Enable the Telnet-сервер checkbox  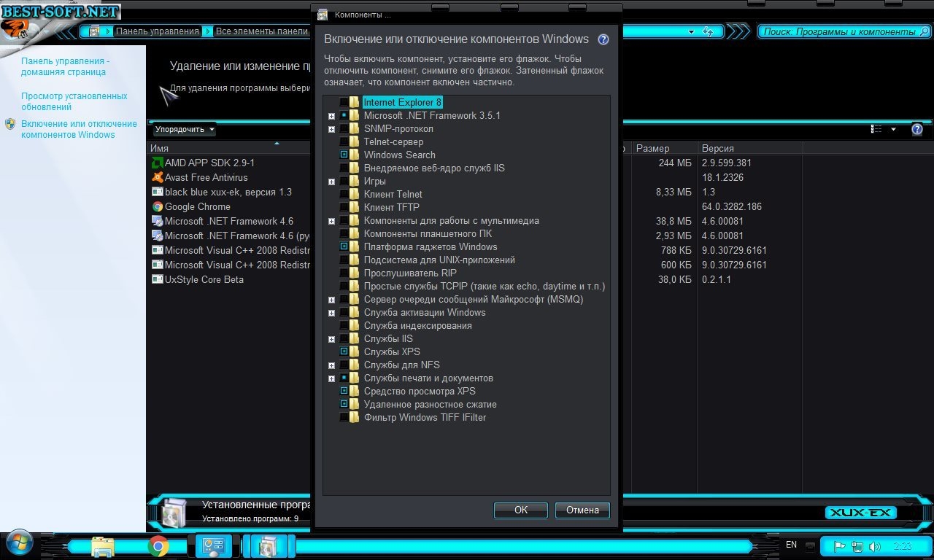(344, 141)
